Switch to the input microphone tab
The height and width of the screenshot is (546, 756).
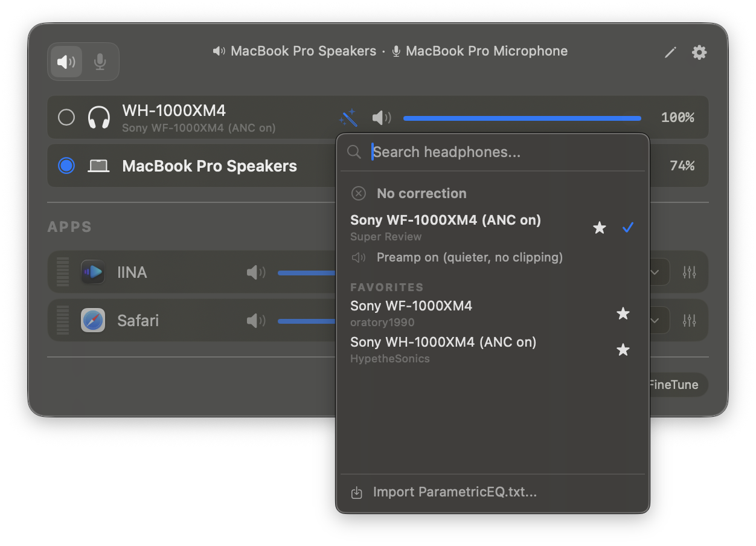coord(100,62)
